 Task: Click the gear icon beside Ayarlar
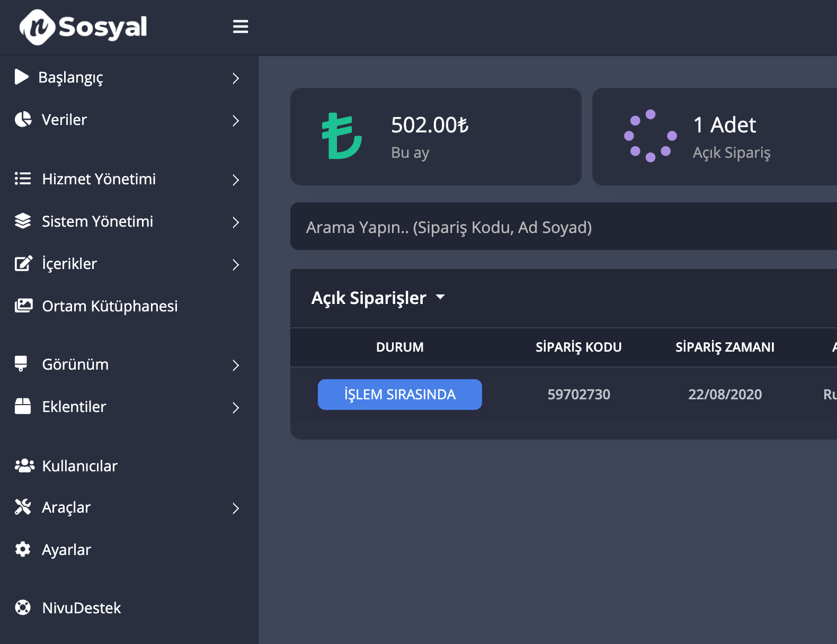(x=23, y=549)
